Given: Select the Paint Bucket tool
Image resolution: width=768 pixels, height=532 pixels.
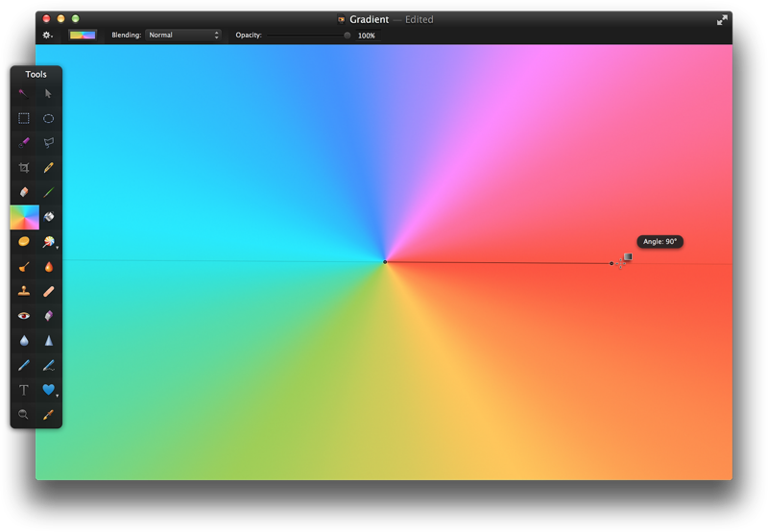Looking at the screenshot, I should point(49,216).
